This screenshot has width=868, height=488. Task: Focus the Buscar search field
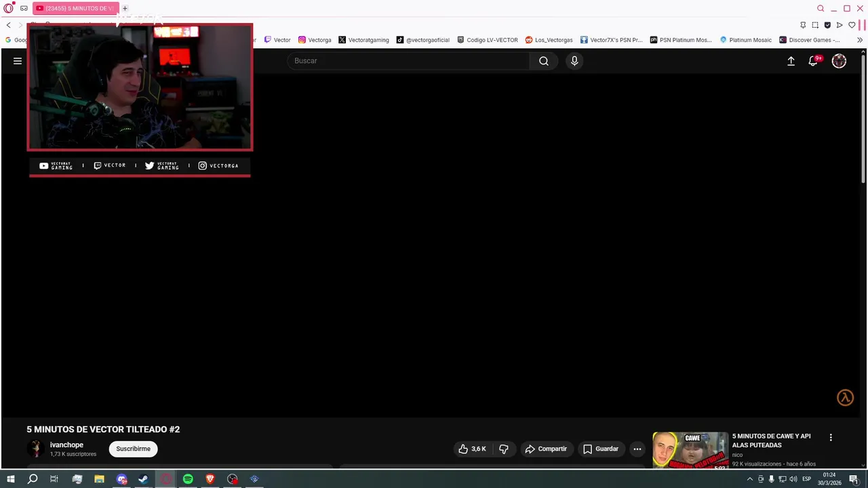click(x=408, y=61)
